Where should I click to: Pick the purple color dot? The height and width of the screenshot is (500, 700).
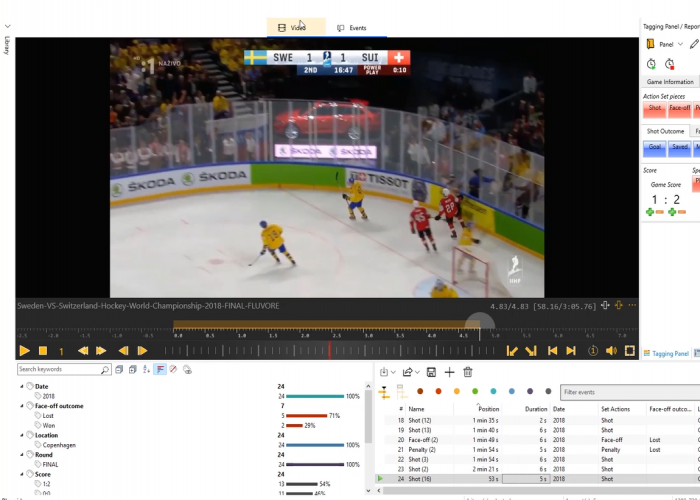(530, 392)
